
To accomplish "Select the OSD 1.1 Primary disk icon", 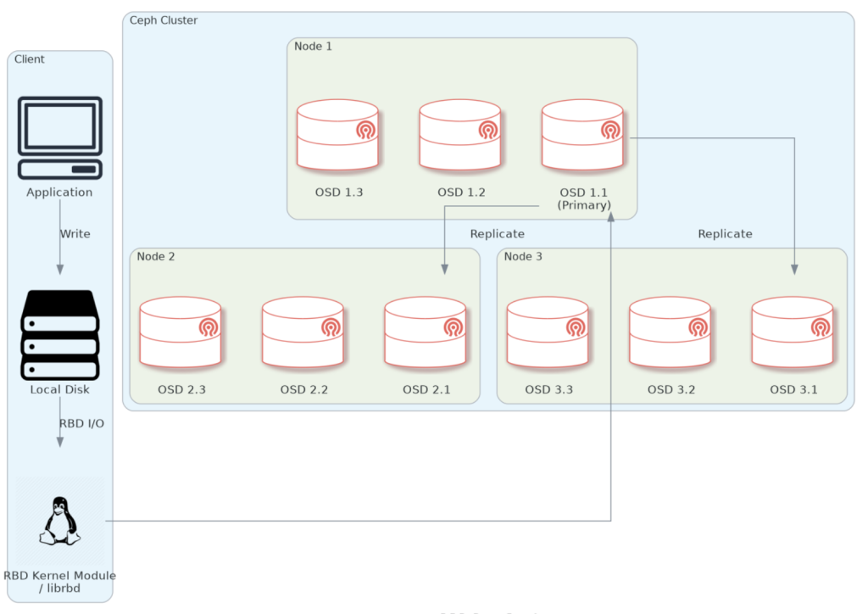I will 583,136.
